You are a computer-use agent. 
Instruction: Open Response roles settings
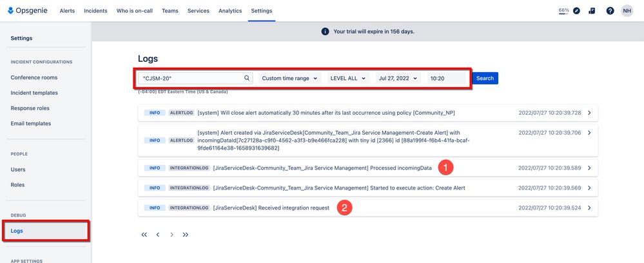coord(30,108)
